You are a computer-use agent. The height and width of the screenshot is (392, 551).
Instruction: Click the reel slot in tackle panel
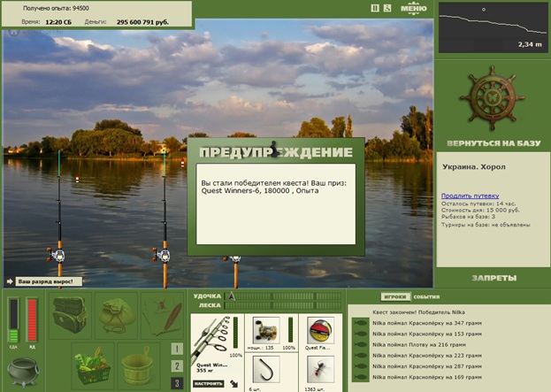(x=266, y=330)
